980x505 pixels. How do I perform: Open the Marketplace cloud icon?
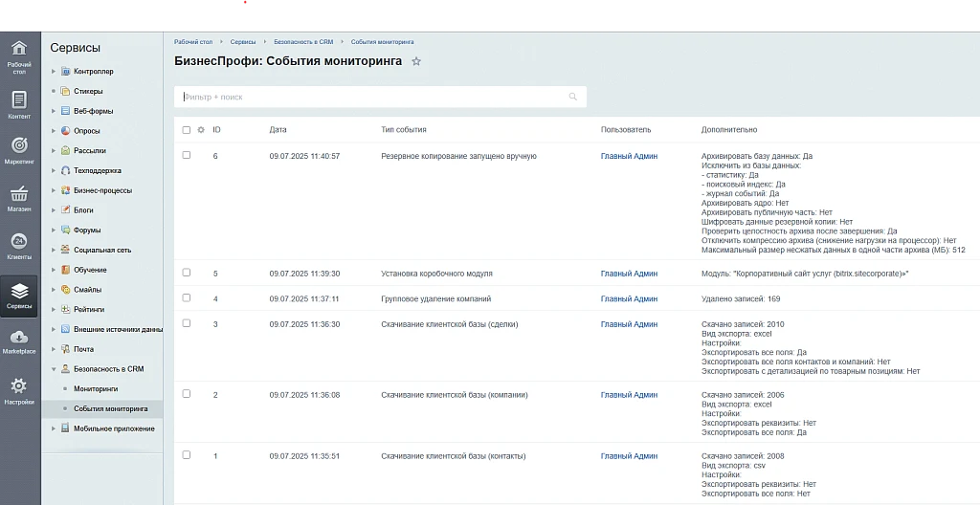pyautogui.click(x=19, y=337)
